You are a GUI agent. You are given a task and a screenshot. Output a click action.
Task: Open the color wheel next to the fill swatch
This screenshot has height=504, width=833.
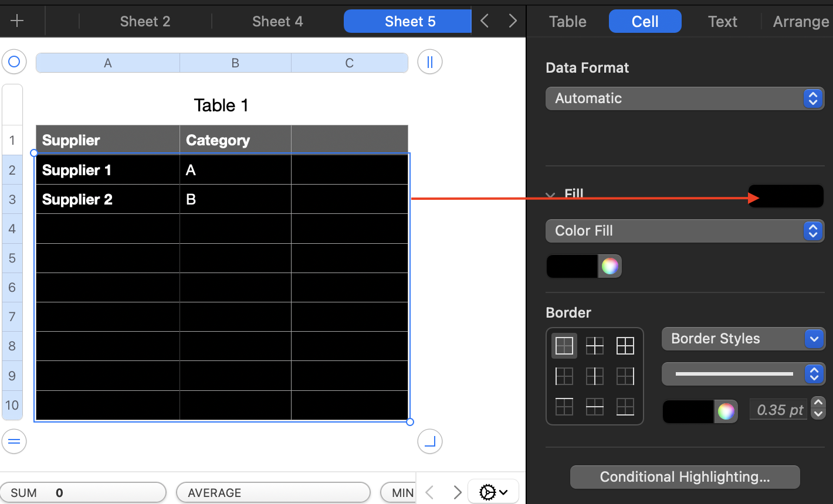609,265
